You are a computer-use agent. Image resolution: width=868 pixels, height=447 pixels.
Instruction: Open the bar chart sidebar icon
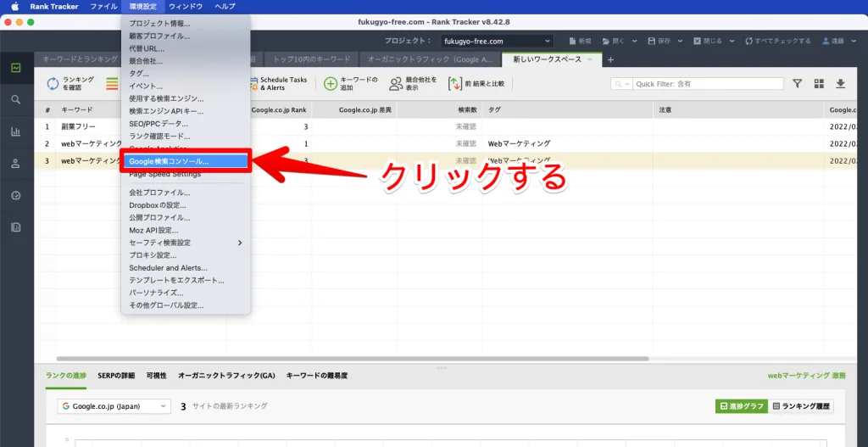[16, 131]
